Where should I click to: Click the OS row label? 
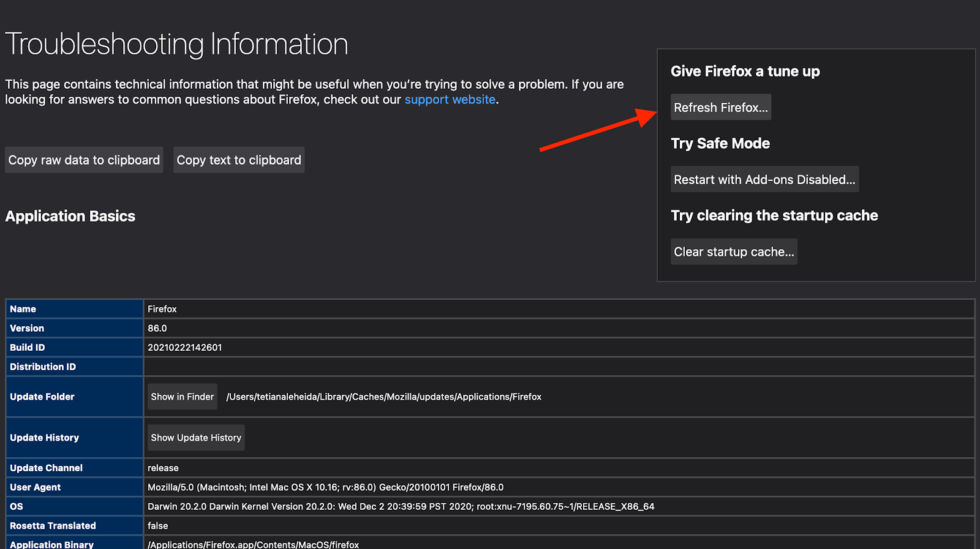pyautogui.click(x=17, y=506)
